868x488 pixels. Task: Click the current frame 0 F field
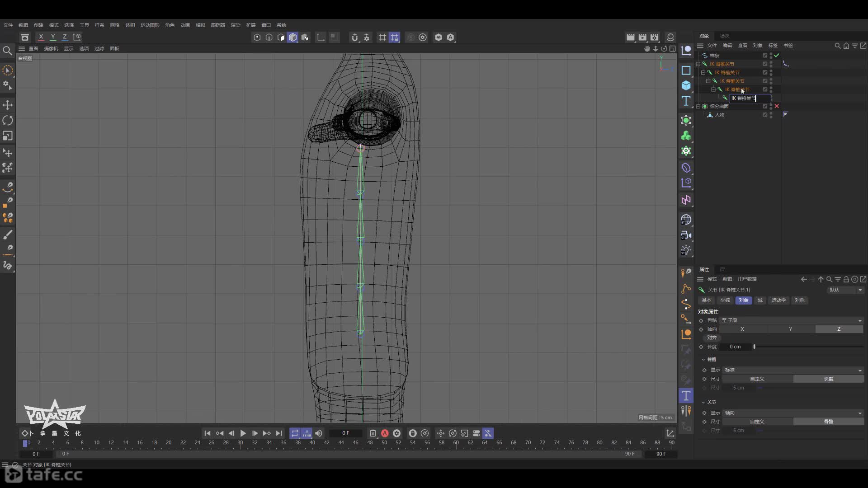click(x=346, y=433)
